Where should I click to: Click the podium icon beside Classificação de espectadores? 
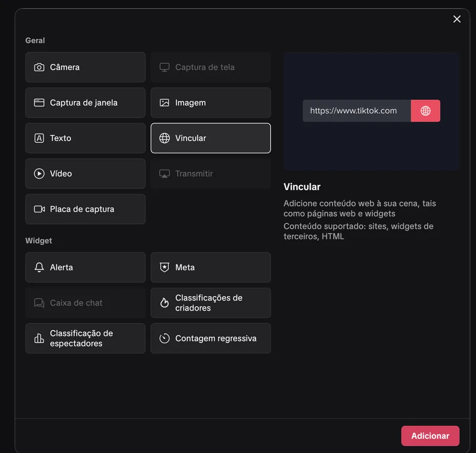coord(39,338)
